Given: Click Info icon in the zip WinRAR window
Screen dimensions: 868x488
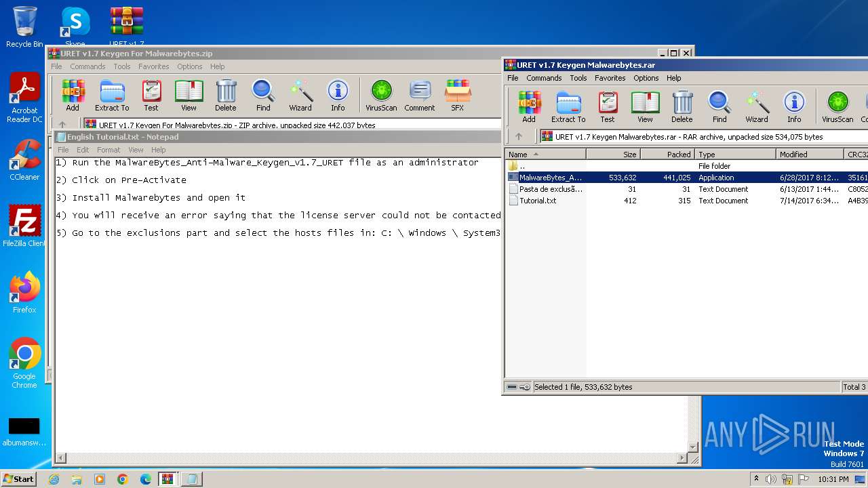Looking at the screenshot, I should pos(338,96).
